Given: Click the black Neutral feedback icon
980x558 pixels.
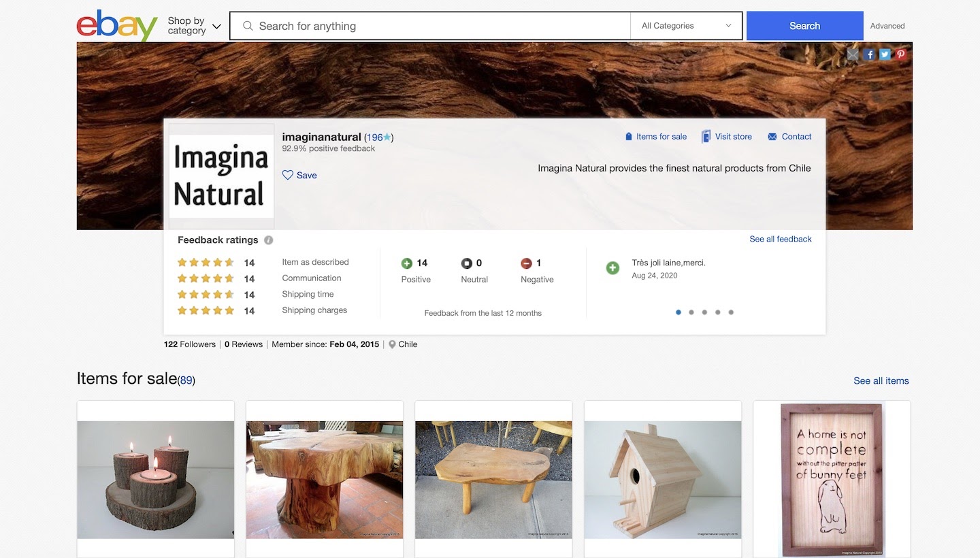Looking at the screenshot, I should [x=466, y=263].
